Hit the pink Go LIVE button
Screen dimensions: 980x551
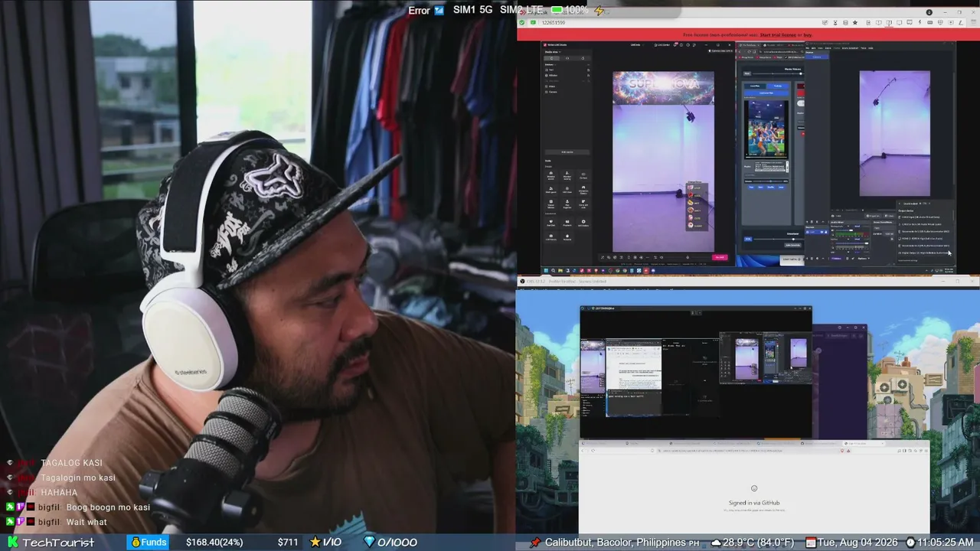(720, 257)
